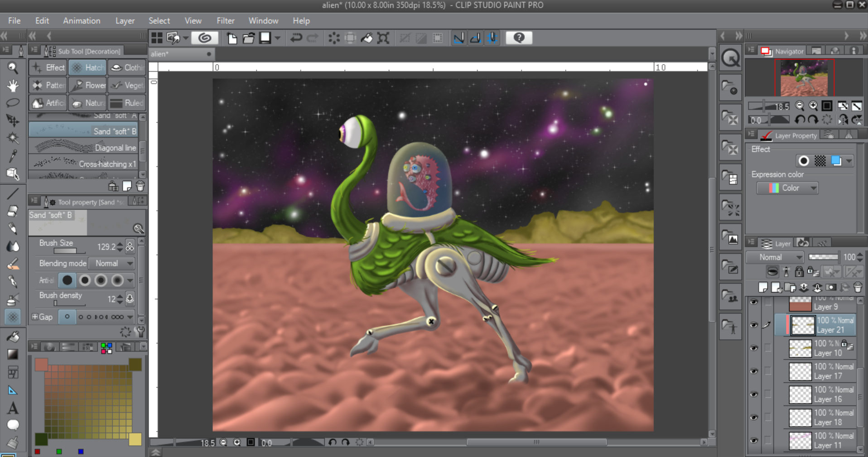868x457 pixels.
Task: Click the Save icon in toolbar
Action: click(x=265, y=38)
